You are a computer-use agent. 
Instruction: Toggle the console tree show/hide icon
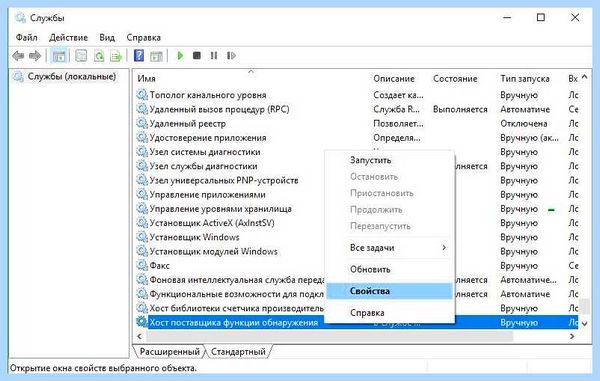click(59, 56)
